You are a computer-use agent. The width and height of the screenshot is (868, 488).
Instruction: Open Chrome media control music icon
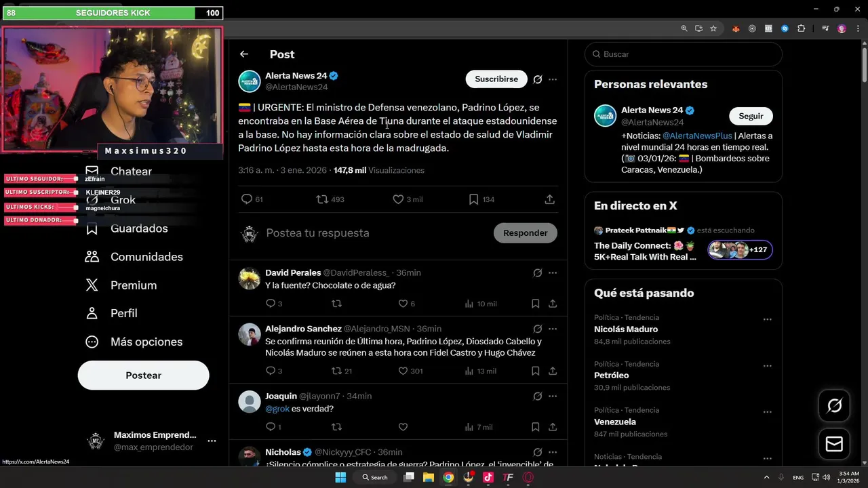[825, 28]
